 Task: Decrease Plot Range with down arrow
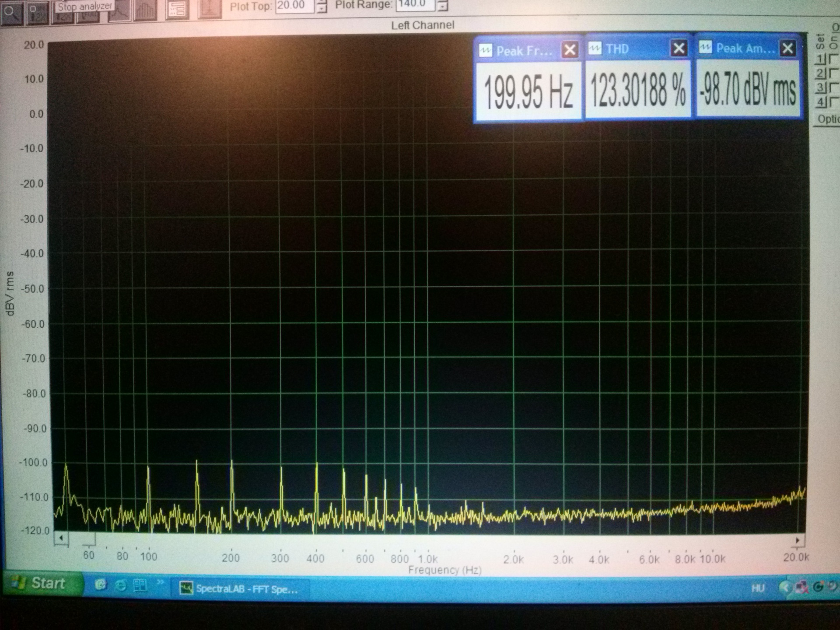point(443,7)
